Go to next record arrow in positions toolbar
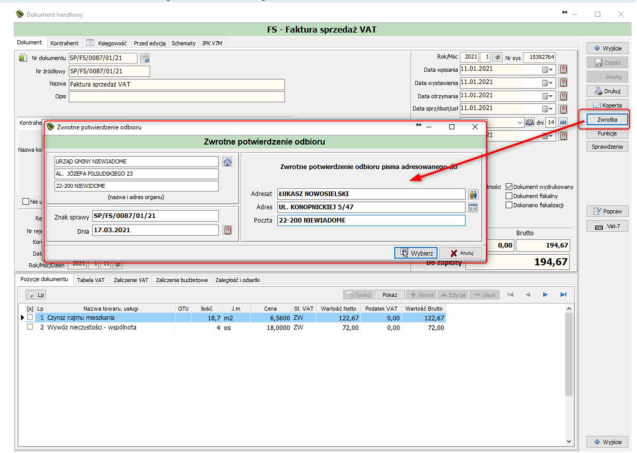 coord(545,295)
